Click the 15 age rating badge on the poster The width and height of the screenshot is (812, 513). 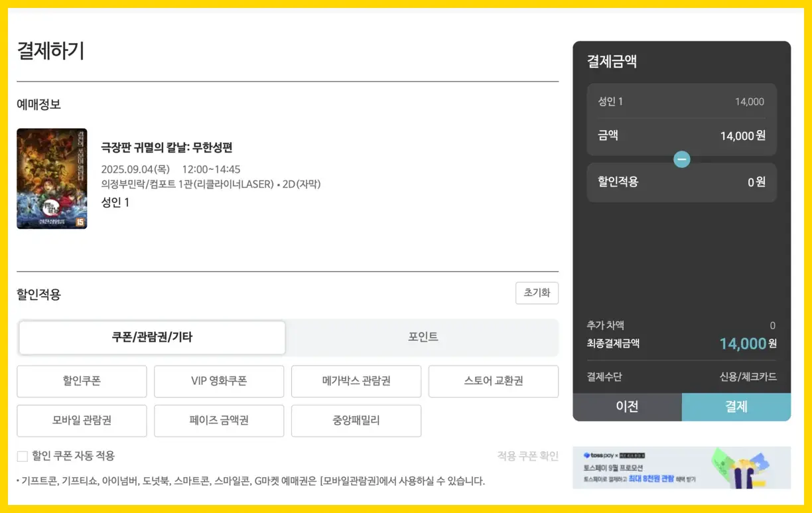(x=80, y=222)
